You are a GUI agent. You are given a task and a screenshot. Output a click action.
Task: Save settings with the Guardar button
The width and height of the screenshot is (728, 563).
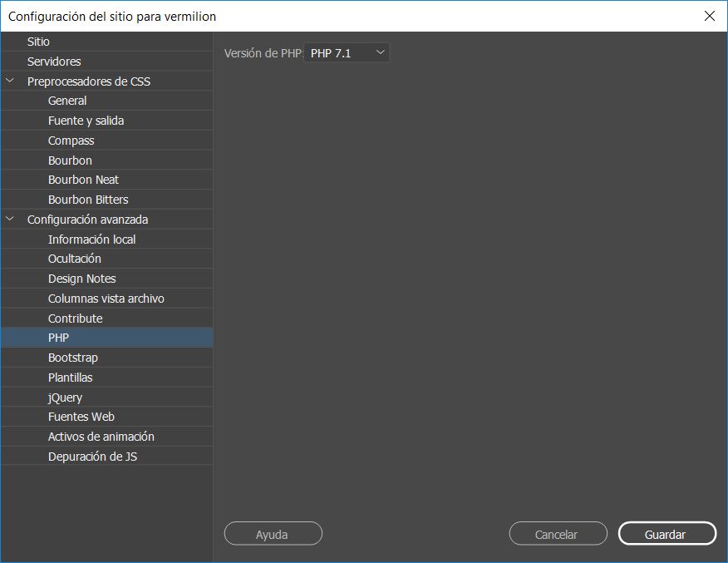(667, 533)
